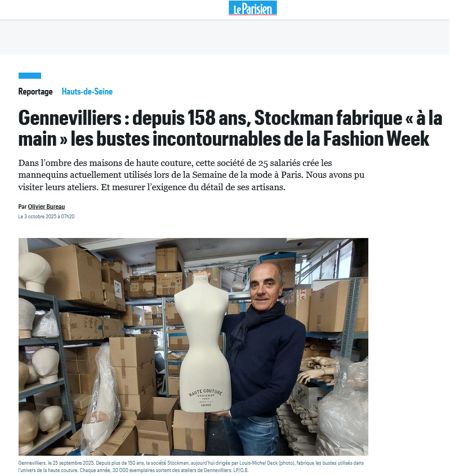Image resolution: width=450 pixels, height=476 pixels.
Task: Click the wooden mannequin hands on shelf
Action: [x=316, y=369]
